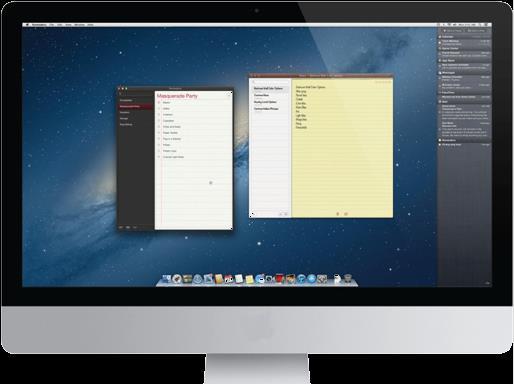The image size is (514, 384).
Task: Click the trash icon below yellow note
Action: [x=338, y=214]
